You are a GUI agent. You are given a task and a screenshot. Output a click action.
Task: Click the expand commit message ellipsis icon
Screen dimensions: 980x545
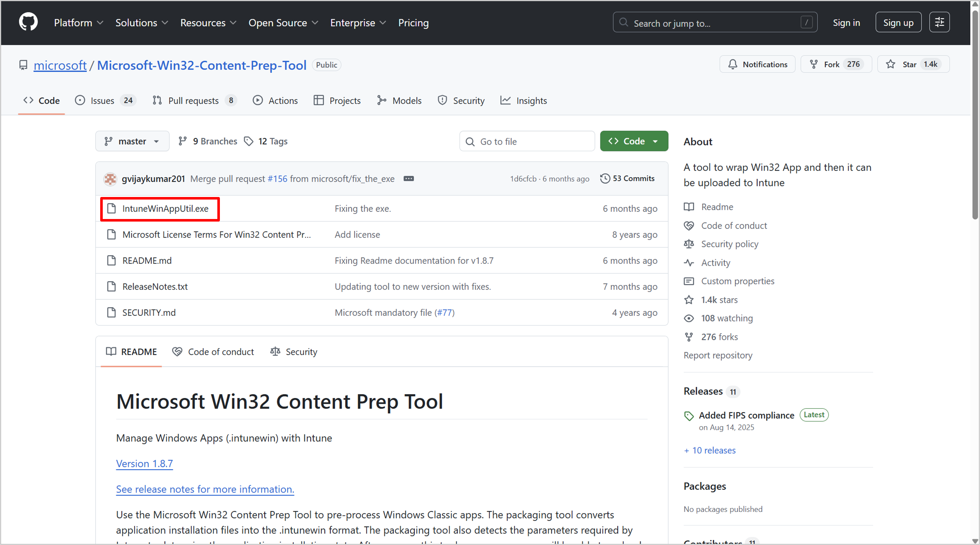coord(409,179)
